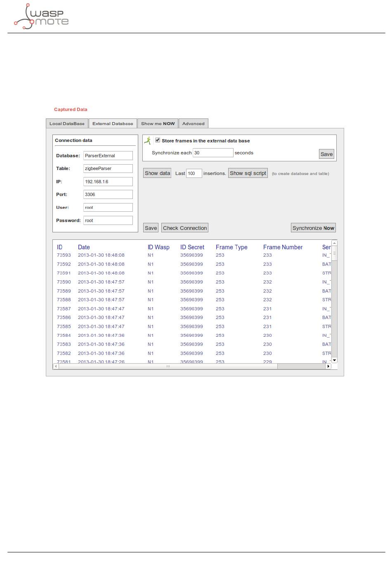This screenshot has height=565, width=392.
Task: Click the table's vertical scrollbar thumb
Action: pos(335,253)
